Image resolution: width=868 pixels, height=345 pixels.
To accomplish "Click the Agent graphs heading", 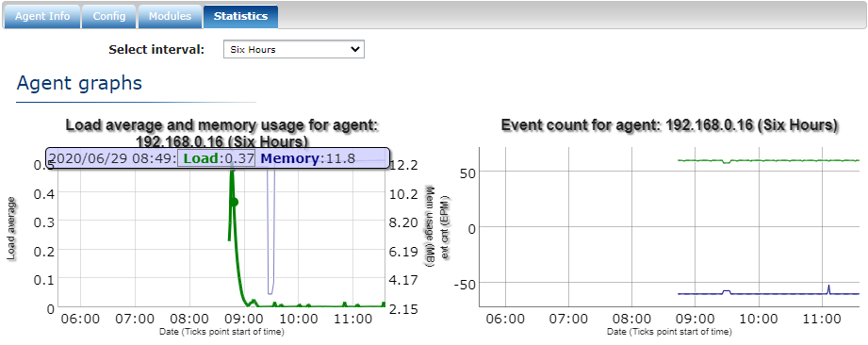I will [79, 83].
